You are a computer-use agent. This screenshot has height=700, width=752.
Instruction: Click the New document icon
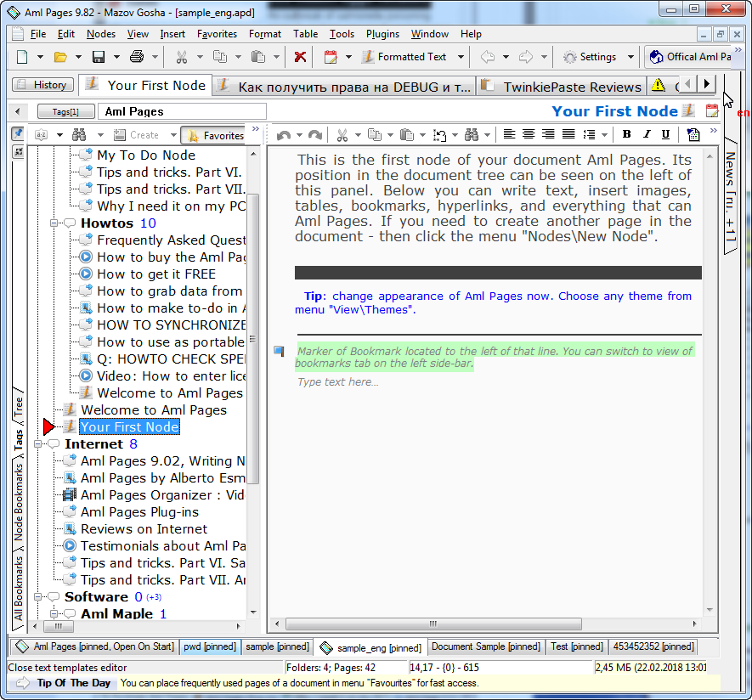click(22, 57)
